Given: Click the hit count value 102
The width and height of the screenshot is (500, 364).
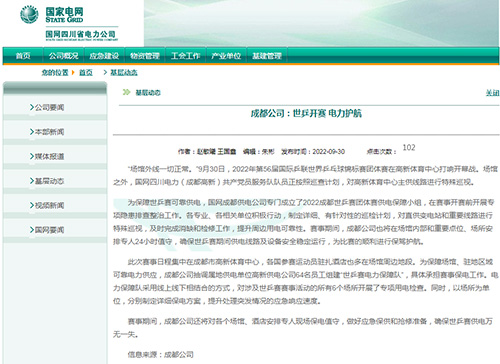Looking at the screenshot, I should 409,148.
